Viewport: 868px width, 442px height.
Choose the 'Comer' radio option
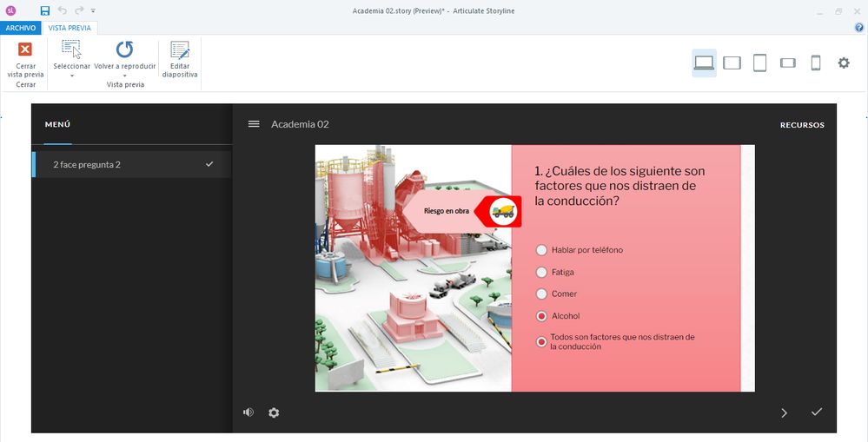tap(542, 294)
